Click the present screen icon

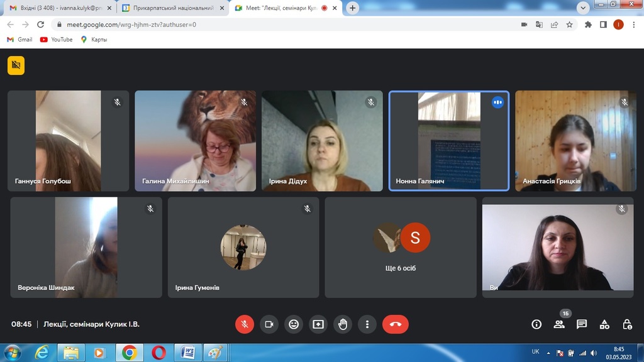(318, 324)
